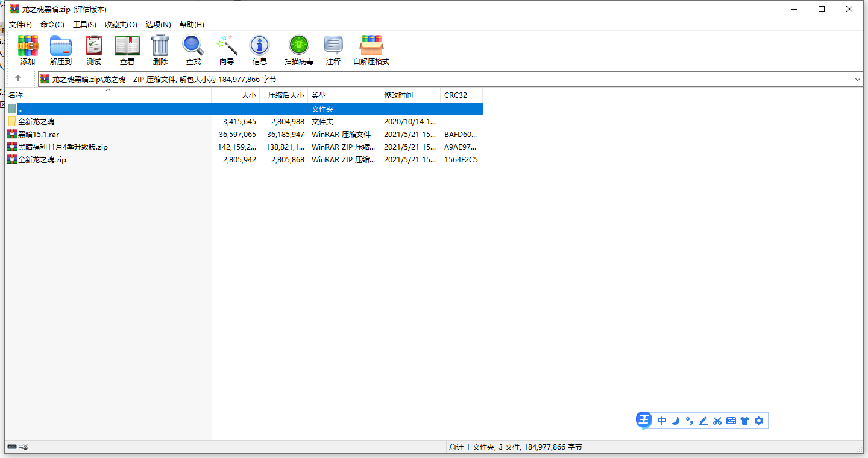The image size is (868, 458).
Task: Select the 黑暗15.1.rar file
Action: (39, 135)
